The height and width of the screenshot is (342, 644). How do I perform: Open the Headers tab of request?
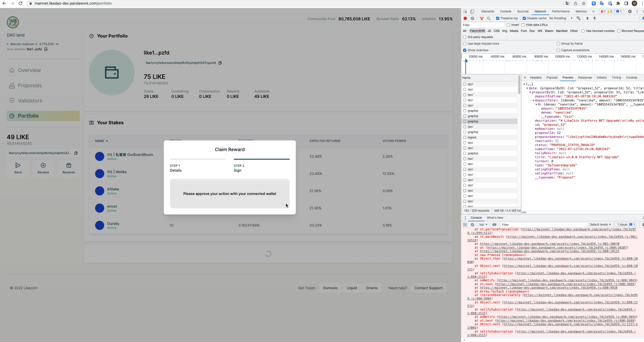click(x=535, y=78)
